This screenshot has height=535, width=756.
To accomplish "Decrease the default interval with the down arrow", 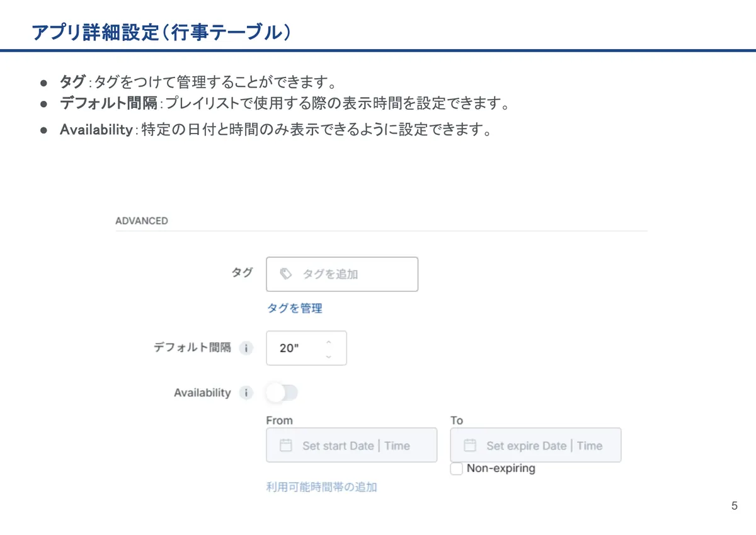I will 328,356.
